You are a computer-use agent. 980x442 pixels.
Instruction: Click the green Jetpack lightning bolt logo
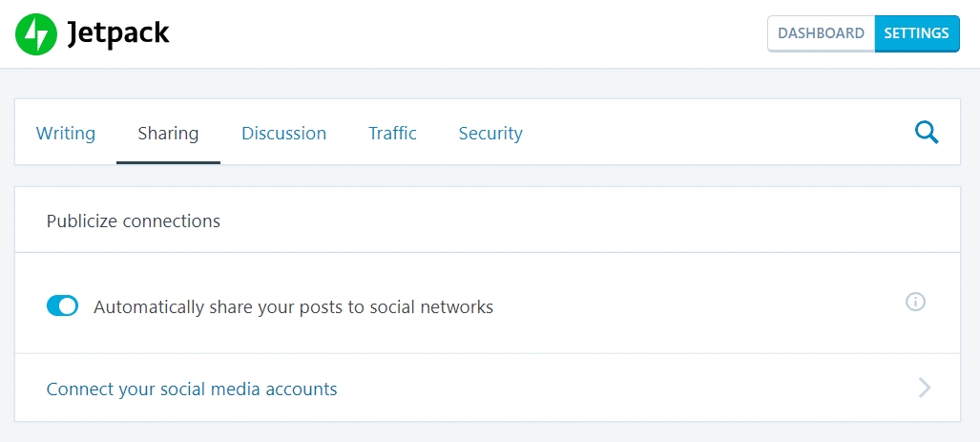tap(36, 34)
